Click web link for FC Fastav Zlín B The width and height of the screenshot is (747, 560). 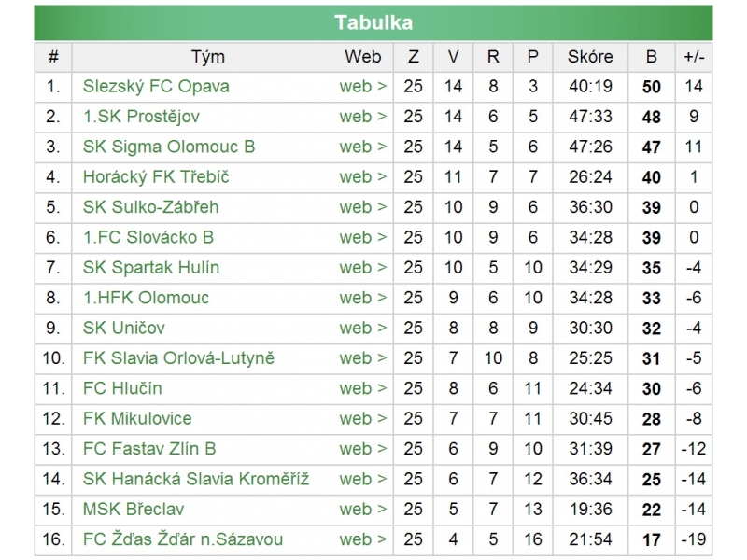click(x=362, y=449)
